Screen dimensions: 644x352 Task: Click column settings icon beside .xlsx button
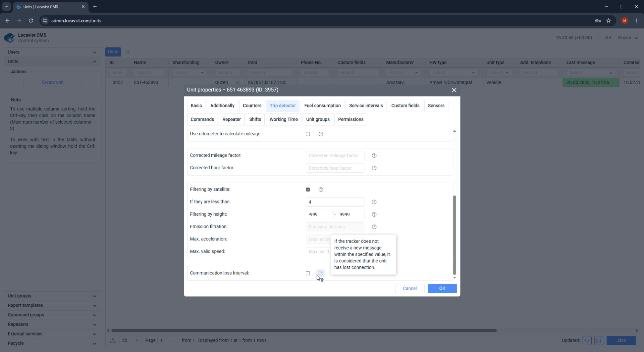click(x=599, y=340)
